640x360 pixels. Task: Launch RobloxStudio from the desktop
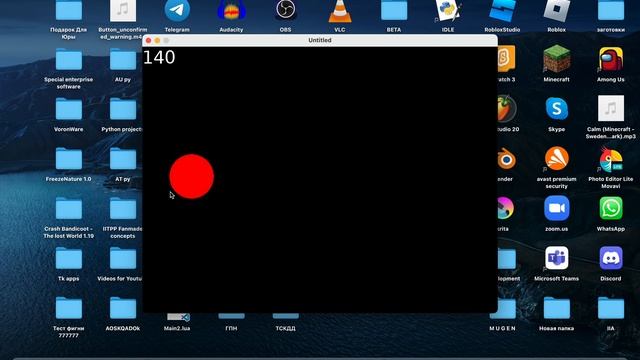coord(502,10)
